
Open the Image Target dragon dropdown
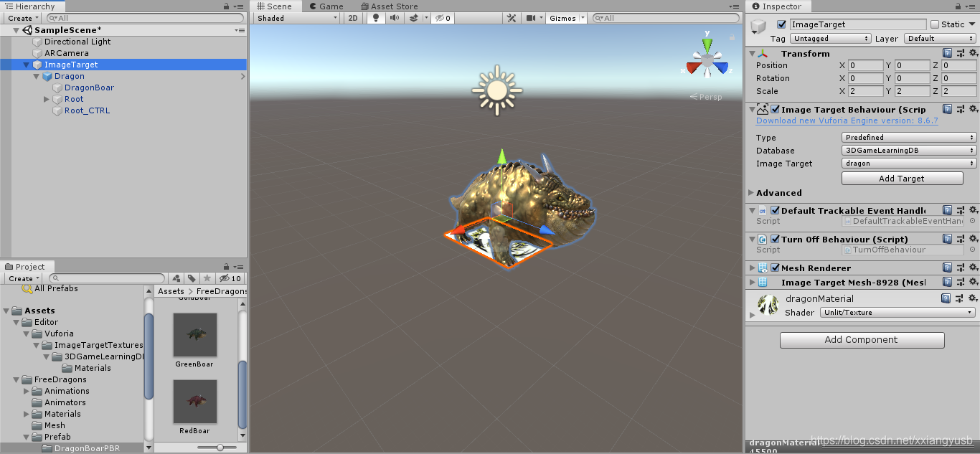coord(909,164)
